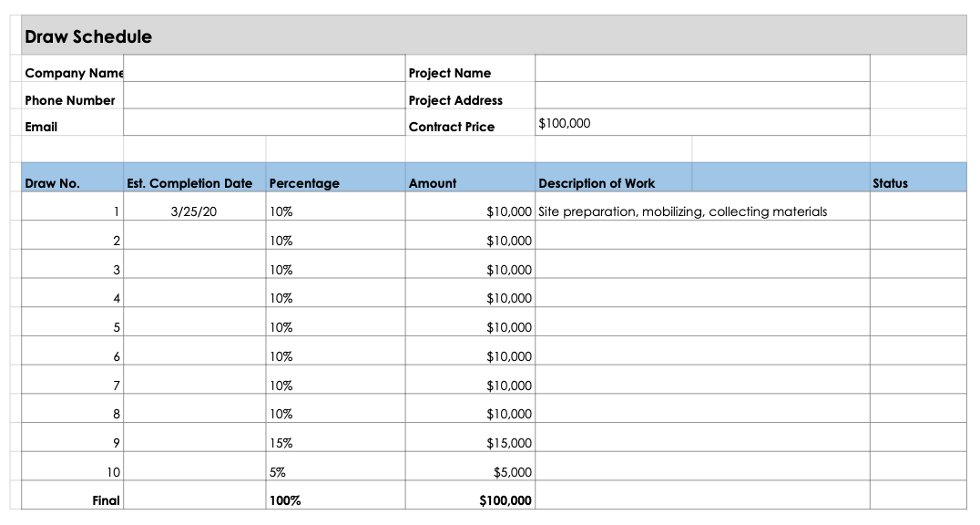
Task: Click the blank Project Address value cell
Action: (701, 97)
